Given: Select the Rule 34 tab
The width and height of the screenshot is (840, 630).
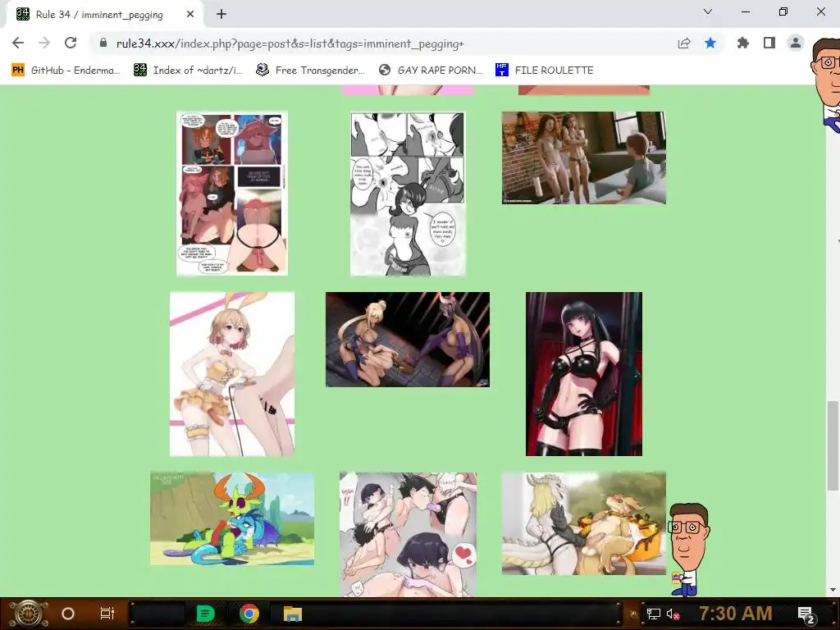Looking at the screenshot, I should [105, 15].
